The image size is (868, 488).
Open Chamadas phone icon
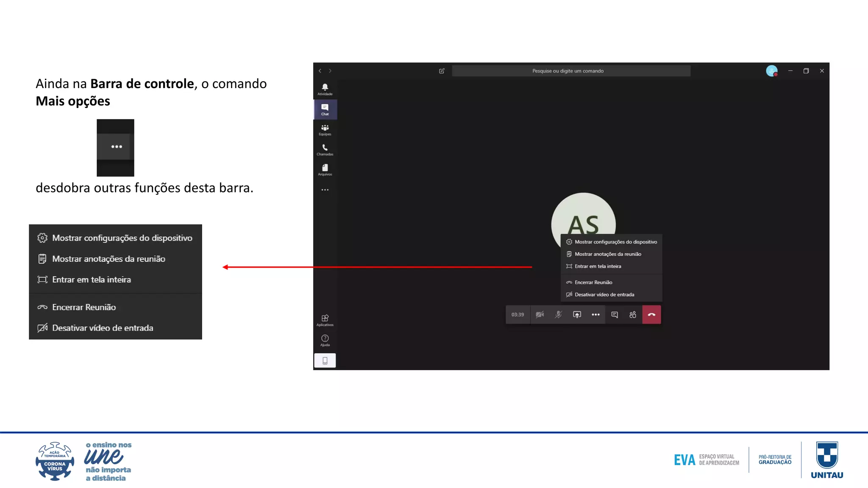pyautogui.click(x=325, y=149)
